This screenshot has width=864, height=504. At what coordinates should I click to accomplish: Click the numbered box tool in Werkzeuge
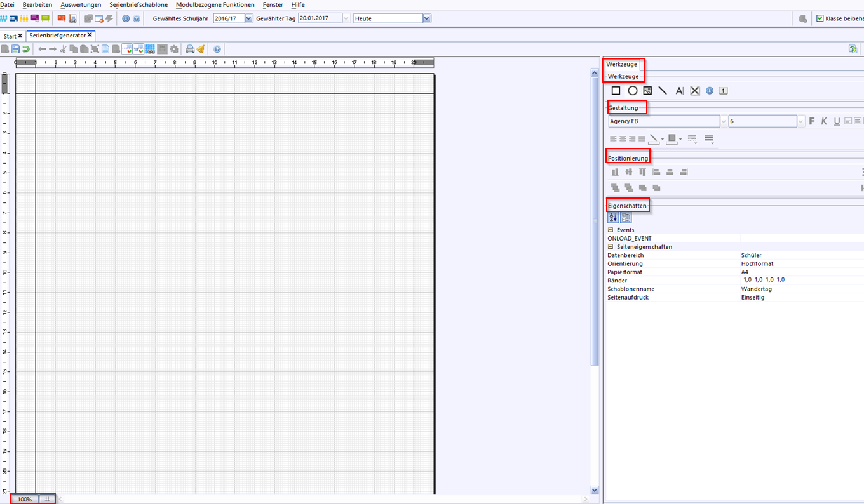point(724,91)
